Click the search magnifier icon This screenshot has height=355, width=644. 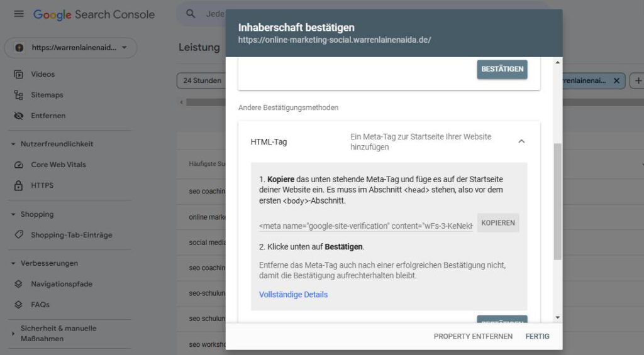(x=191, y=14)
